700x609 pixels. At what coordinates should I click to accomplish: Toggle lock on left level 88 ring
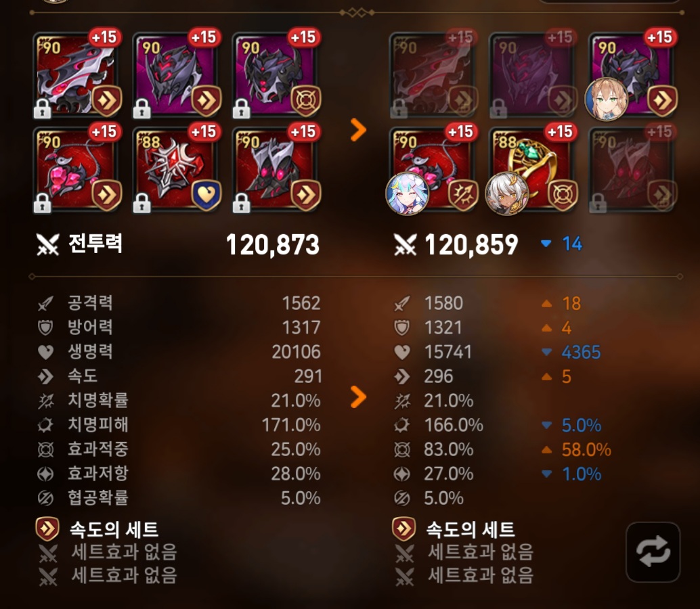142,203
